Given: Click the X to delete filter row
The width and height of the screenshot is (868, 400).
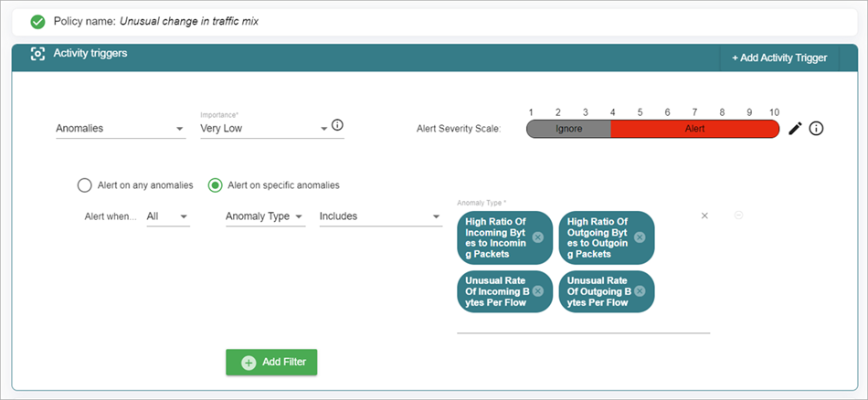Looking at the screenshot, I should click(x=704, y=216).
